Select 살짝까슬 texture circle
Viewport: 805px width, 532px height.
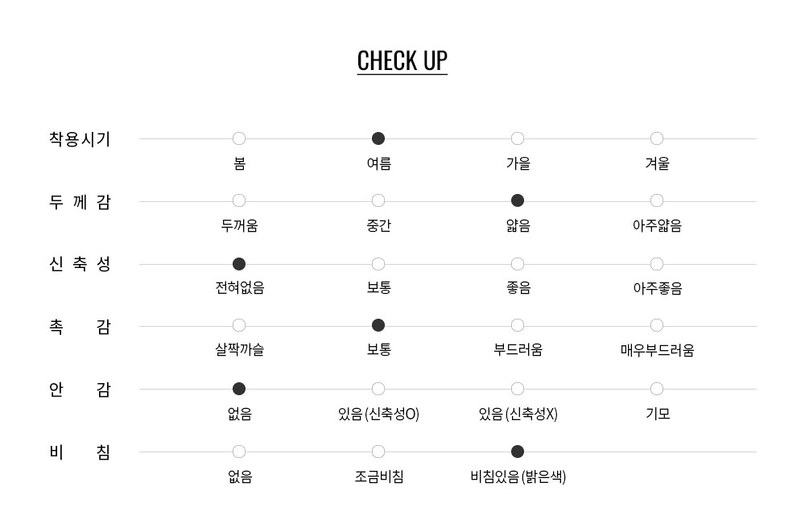(239, 326)
